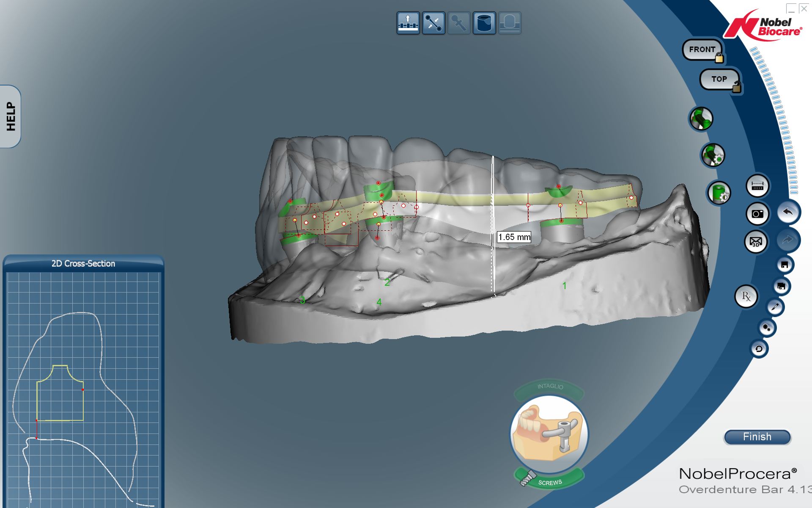Switch to the INTAGLIO tab
The width and height of the screenshot is (812, 508).
549,387
